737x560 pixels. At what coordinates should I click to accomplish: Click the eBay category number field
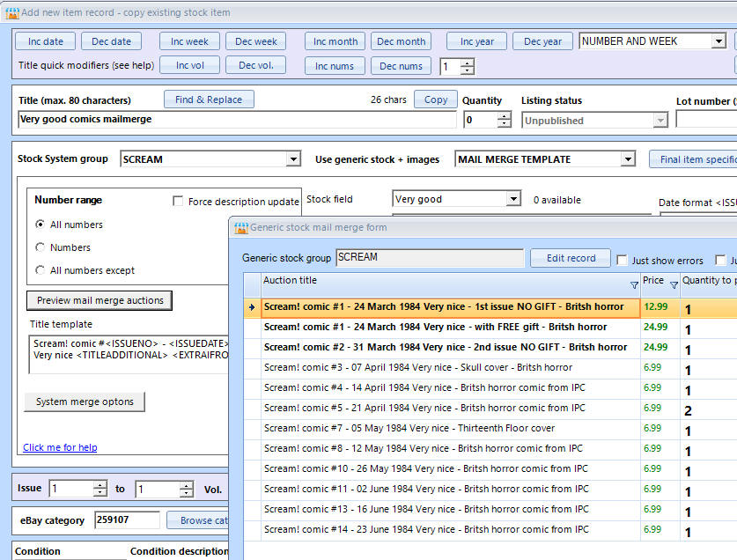click(127, 520)
